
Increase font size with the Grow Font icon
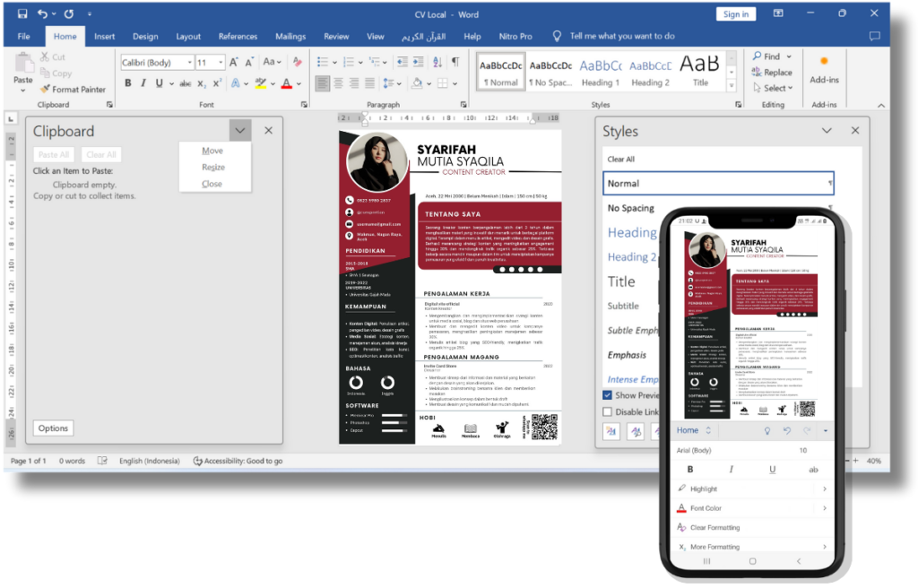click(x=234, y=62)
